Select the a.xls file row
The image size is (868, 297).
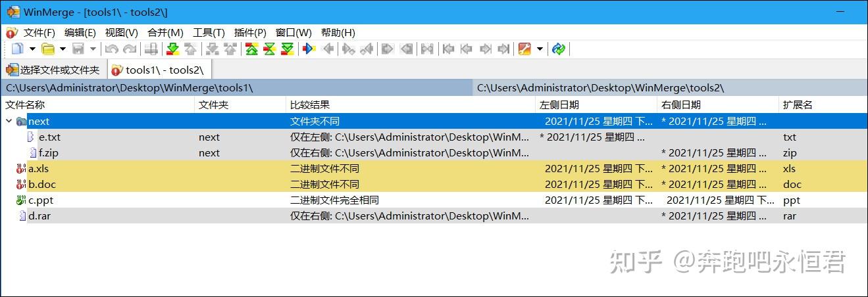[x=434, y=168]
